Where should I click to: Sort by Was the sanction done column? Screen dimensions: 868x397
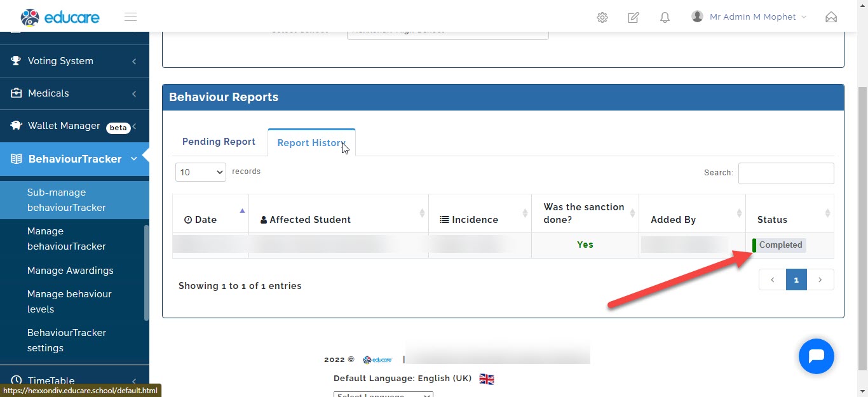(x=585, y=213)
